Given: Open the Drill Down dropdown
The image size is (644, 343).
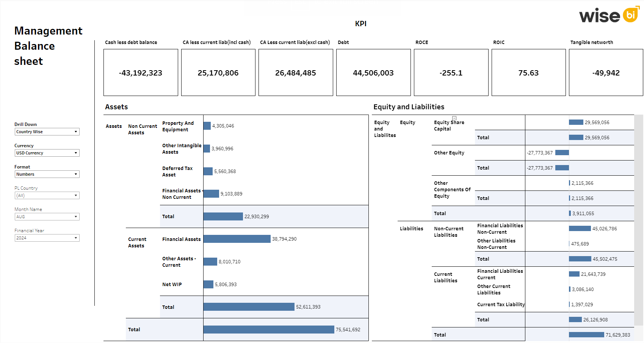Looking at the screenshot, I should [x=47, y=132].
